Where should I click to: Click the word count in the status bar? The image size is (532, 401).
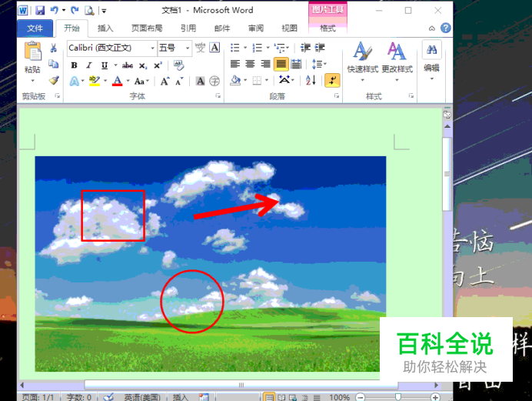[79, 397]
